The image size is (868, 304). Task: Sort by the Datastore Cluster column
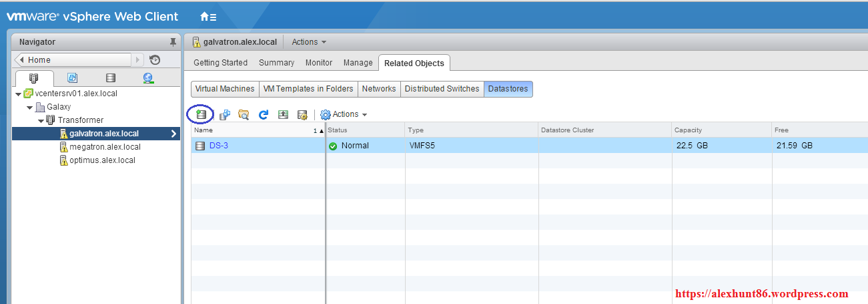coord(605,130)
